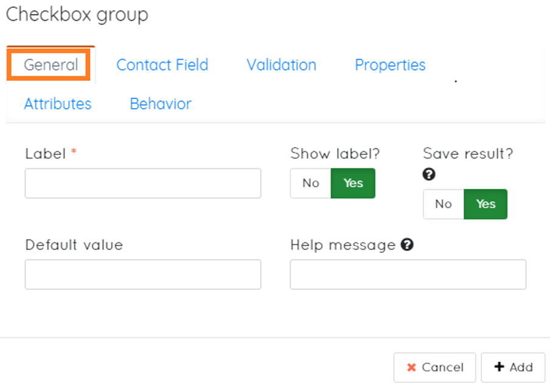The height and width of the screenshot is (392, 550).
Task: Click the Save result help question icon
Action: pos(429,174)
